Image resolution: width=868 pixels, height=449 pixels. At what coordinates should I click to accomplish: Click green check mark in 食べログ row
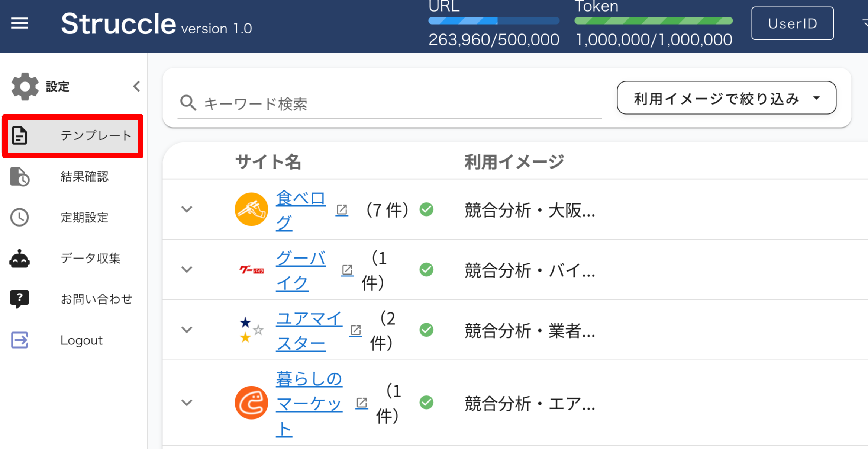pyautogui.click(x=426, y=209)
